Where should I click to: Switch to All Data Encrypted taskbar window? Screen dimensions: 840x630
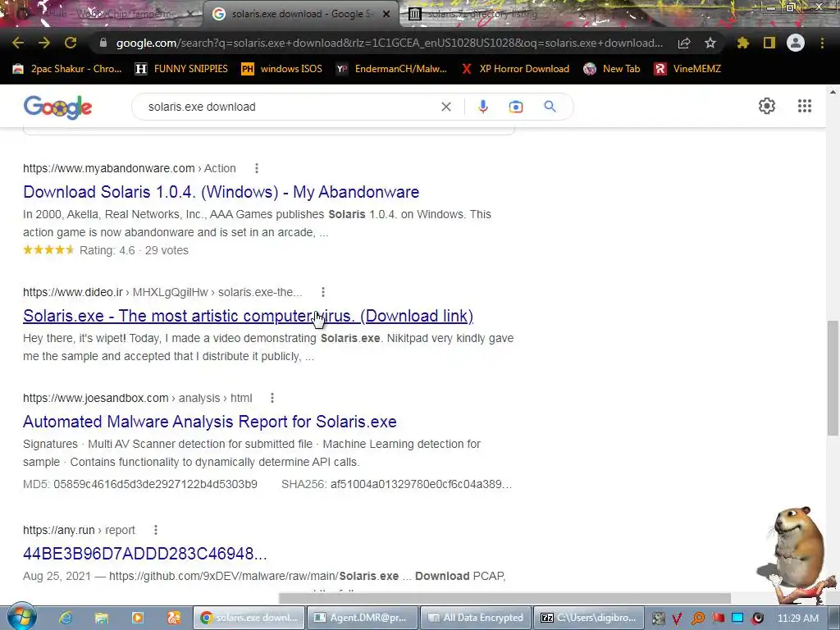(x=476, y=618)
